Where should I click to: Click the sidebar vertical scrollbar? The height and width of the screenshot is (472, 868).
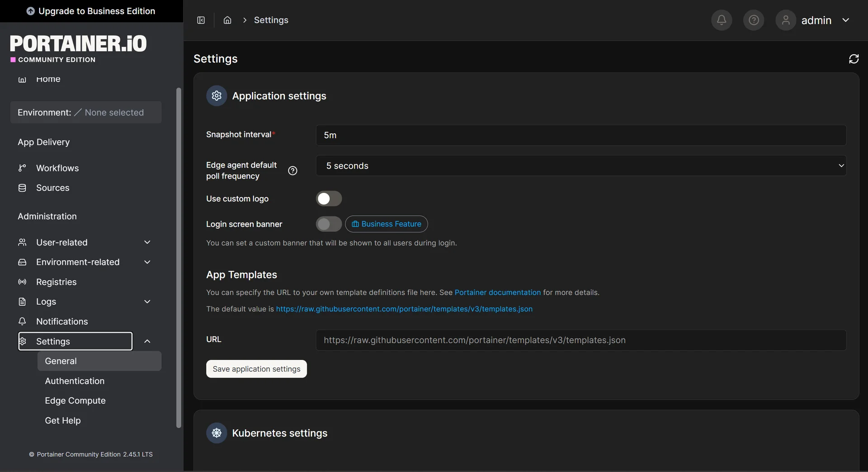point(179,258)
